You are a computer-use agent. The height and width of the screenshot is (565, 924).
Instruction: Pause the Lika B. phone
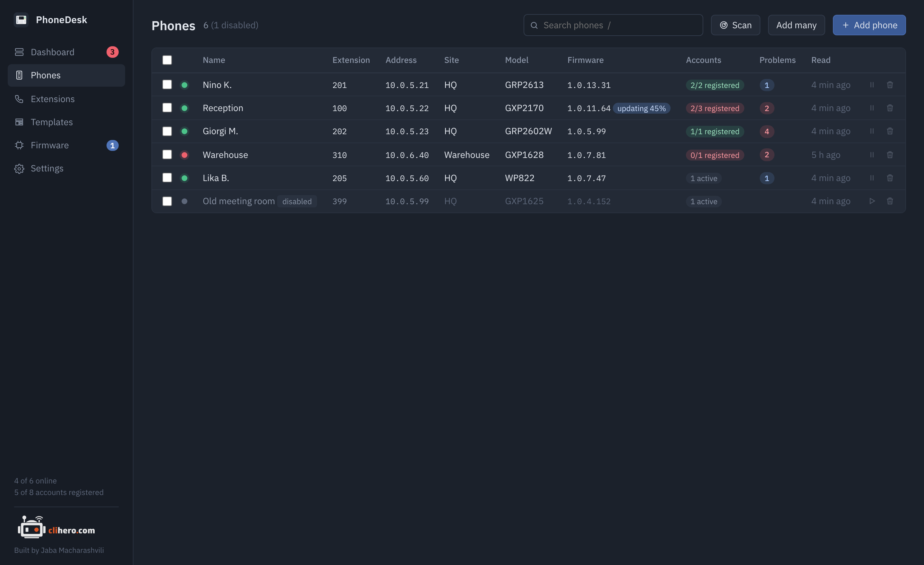click(872, 178)
